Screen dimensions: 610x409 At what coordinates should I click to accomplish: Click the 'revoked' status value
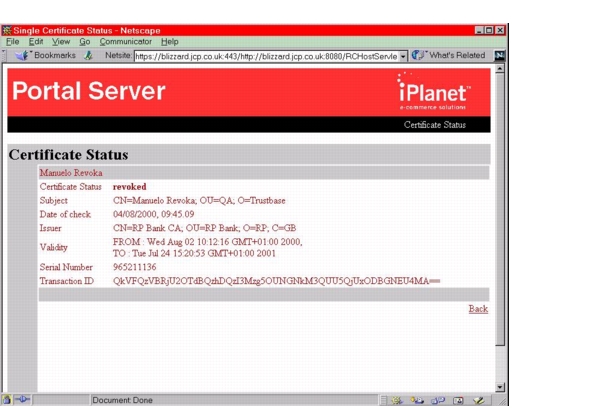[x=130, y=187]
